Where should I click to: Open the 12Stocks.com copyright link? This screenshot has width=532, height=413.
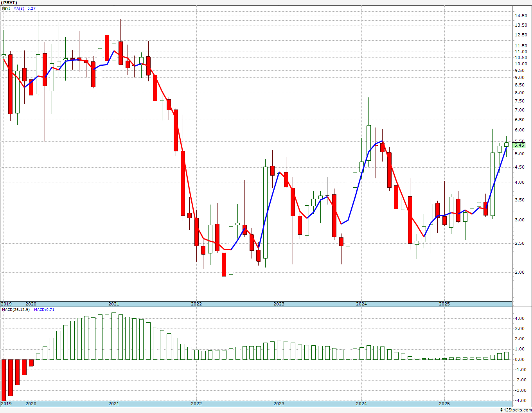pos(515,410)
